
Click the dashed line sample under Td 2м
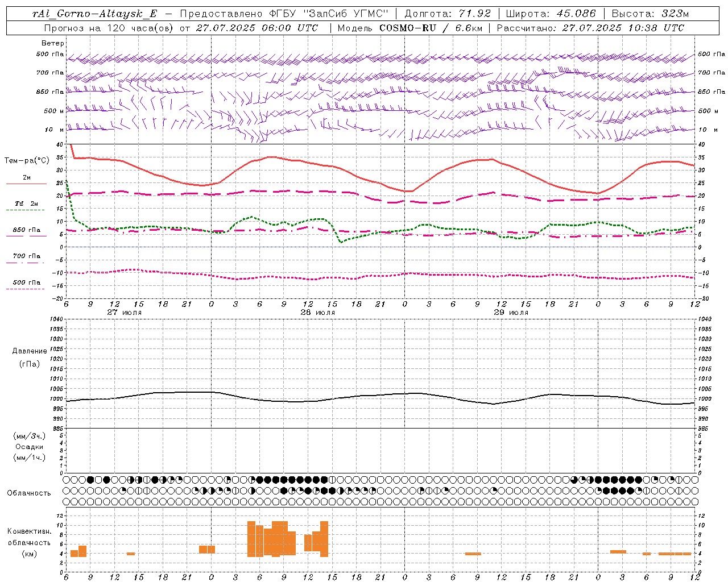(x=25, y=210)
